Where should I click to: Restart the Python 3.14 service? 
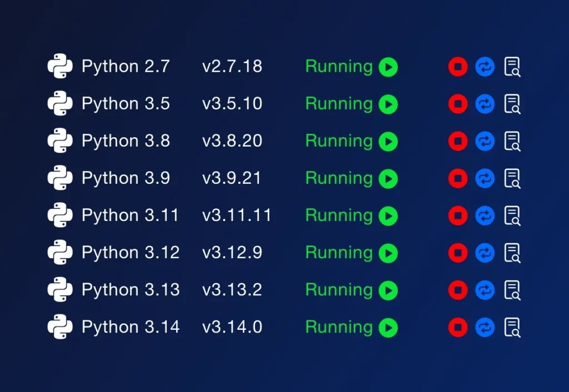tap(485, 328)
